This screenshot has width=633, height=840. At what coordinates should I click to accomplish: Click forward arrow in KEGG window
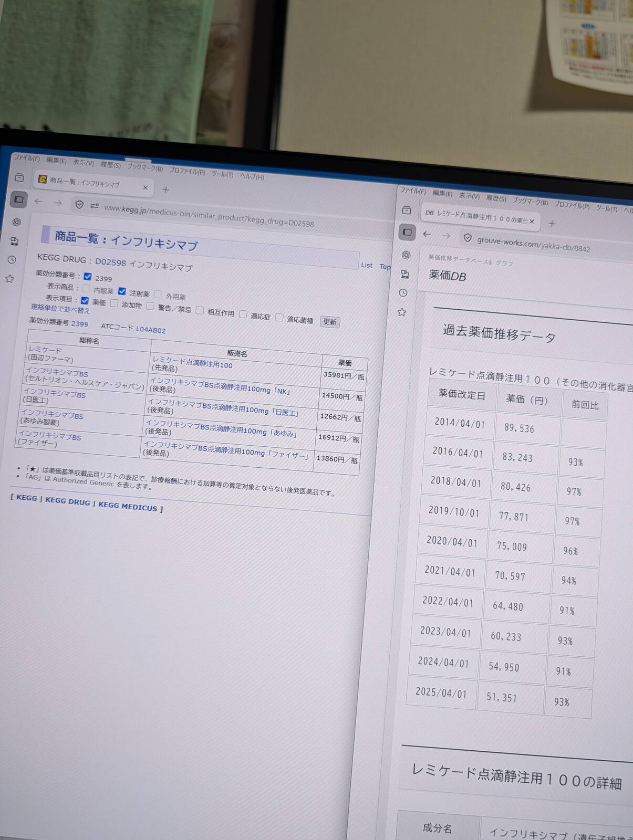click(58, 203)
